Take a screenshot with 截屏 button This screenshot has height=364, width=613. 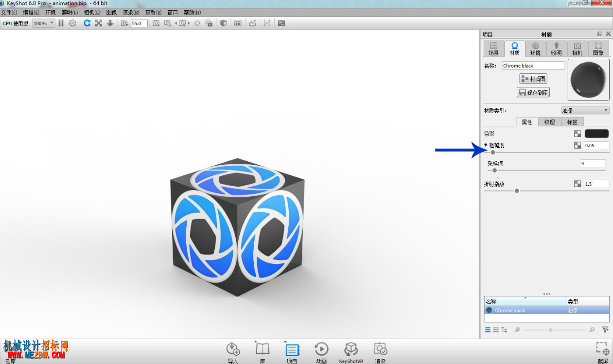[603, 352]
